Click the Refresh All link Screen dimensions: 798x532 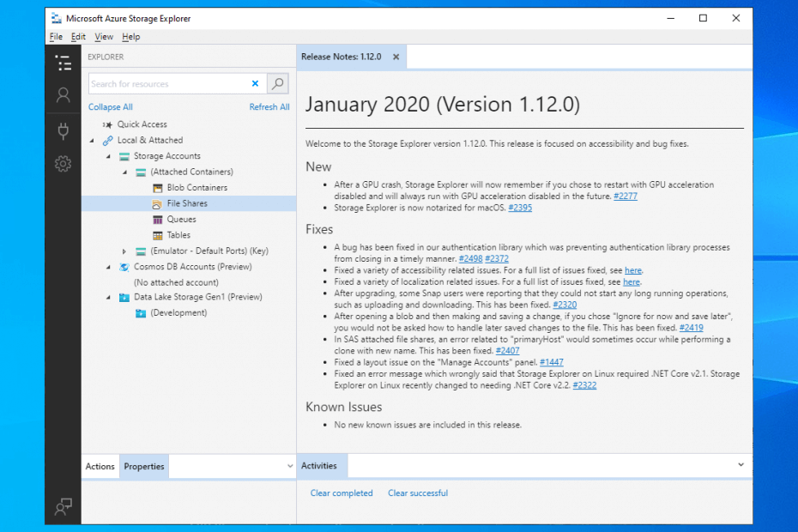[269, 106]
